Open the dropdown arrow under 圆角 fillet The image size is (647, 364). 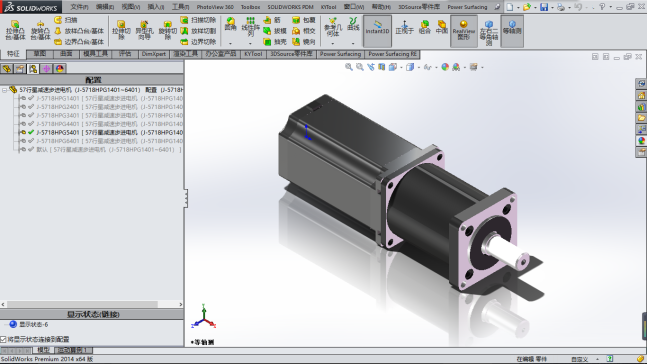click(x=230, y=43)
